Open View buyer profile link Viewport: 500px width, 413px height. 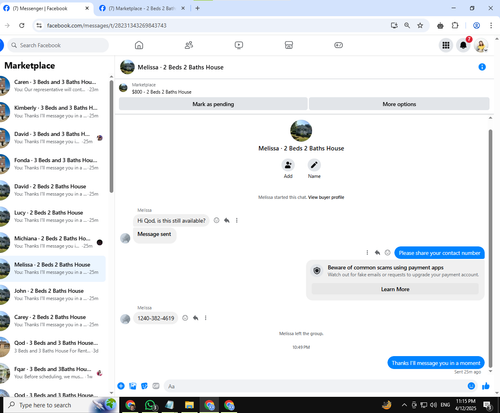coord(326,197)
